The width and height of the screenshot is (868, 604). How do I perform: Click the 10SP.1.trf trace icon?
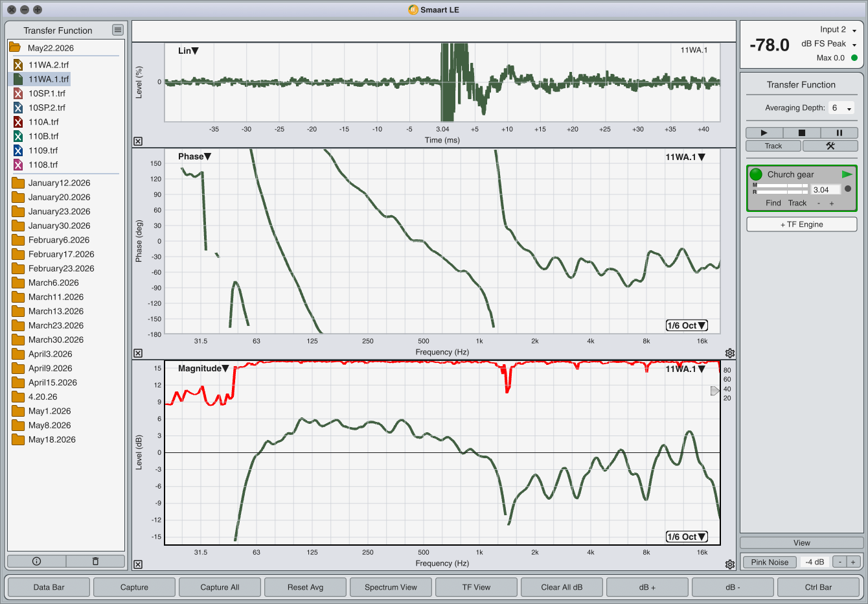point(18,93)
